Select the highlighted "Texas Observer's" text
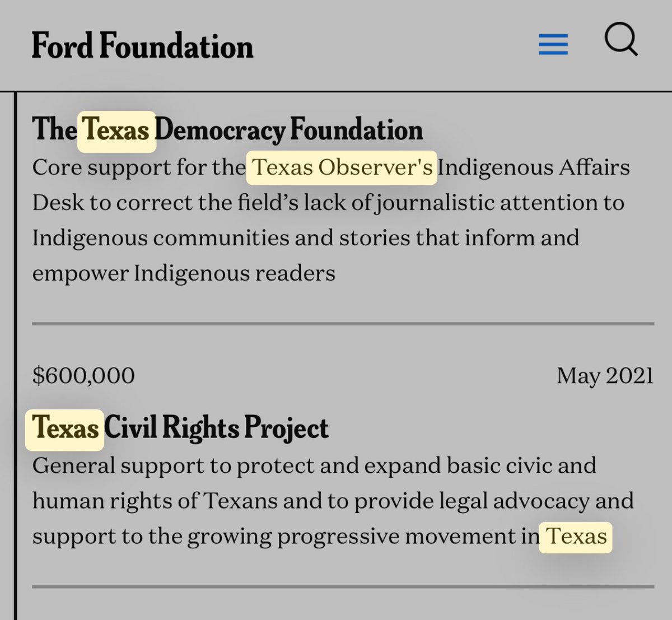This screenshot has width=672, height=620. tap(342, 167)
